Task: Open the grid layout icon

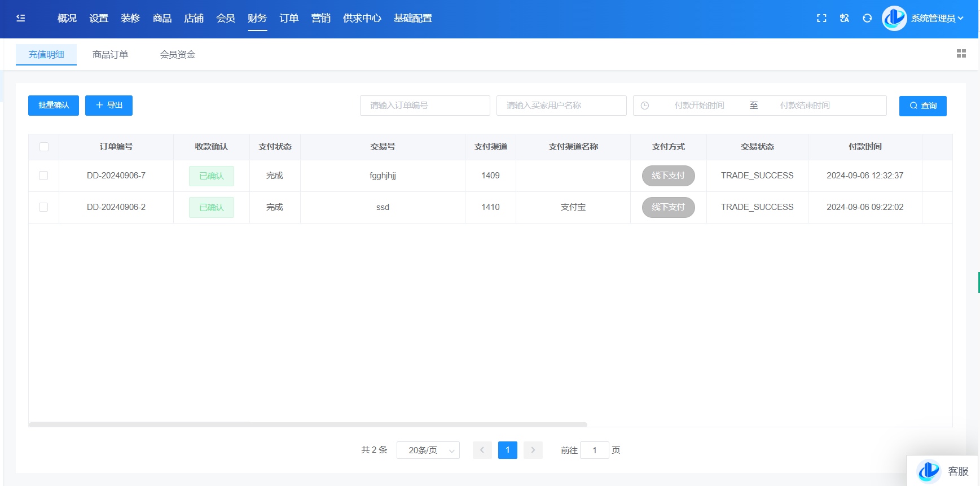Action: pos(961,54)
